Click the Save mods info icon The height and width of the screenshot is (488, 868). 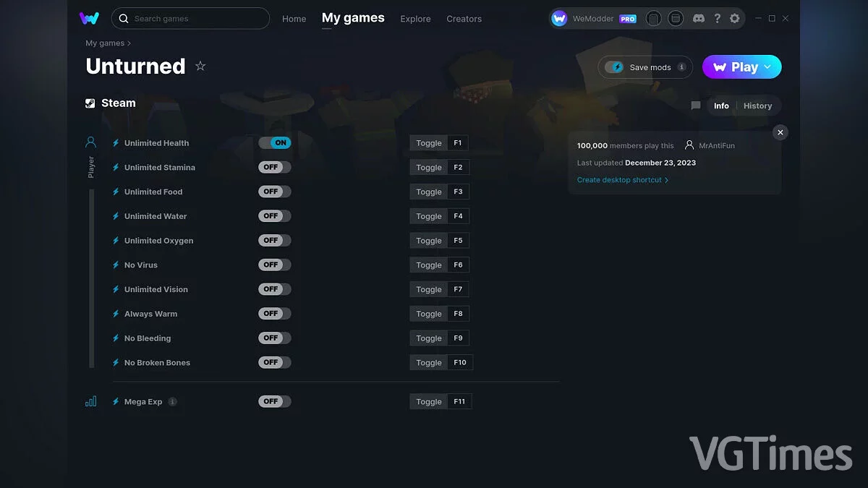coord(681,67)
